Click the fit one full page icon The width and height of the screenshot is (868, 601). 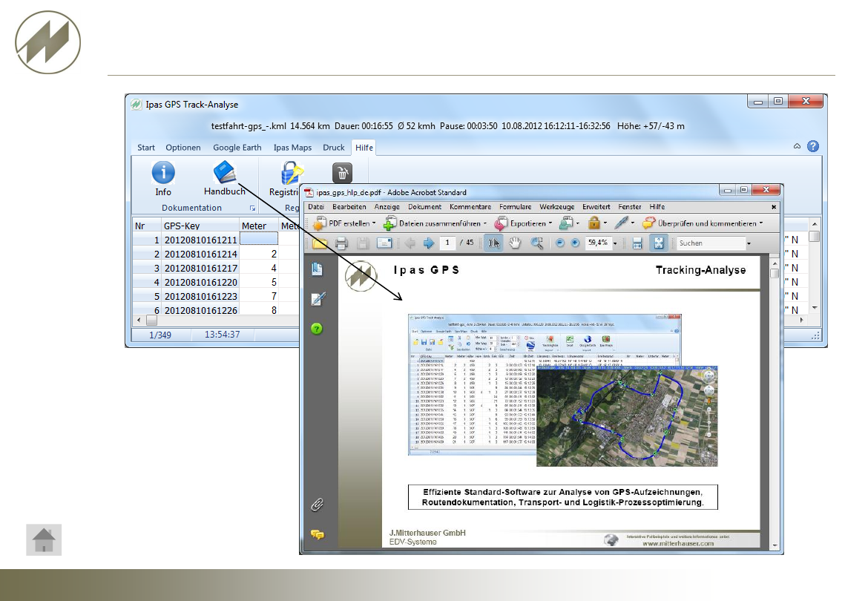(659, 243)
